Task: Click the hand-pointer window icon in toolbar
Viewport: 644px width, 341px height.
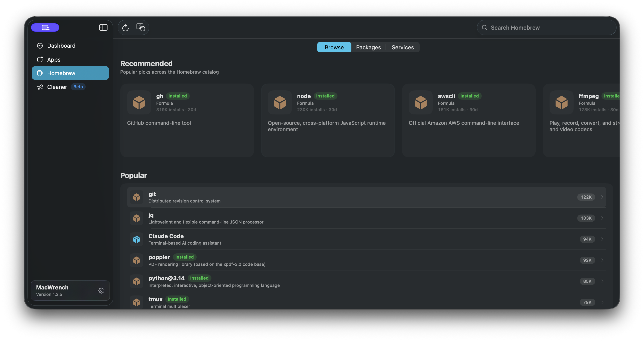Action: pos(141,27)
